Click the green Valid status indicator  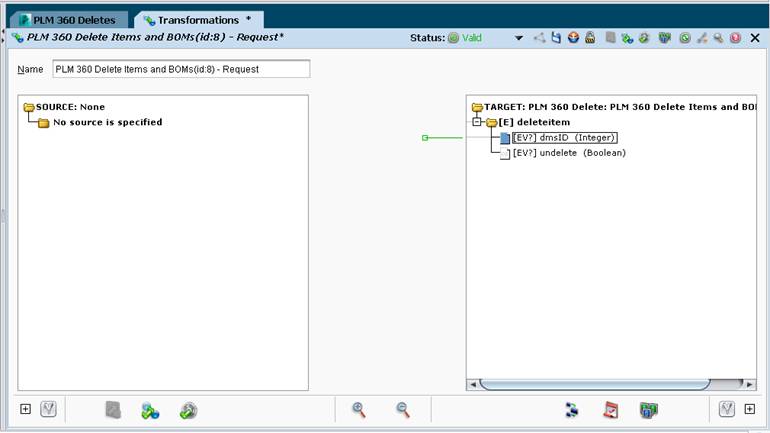465,38
